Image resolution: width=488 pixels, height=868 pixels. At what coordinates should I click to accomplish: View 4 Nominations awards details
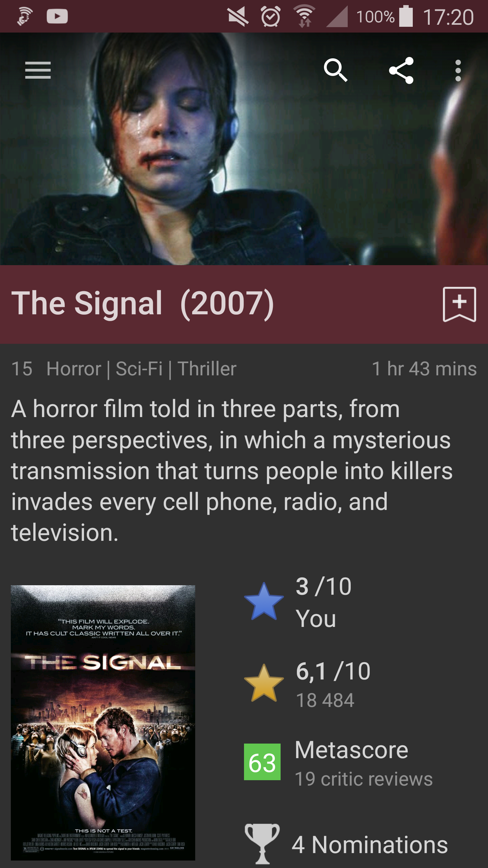click(370, 844)
